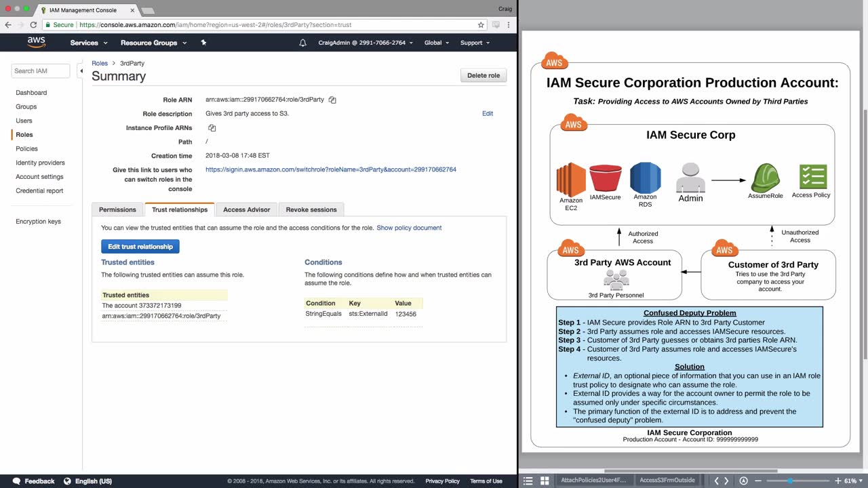Image resolution: width=868 pixels, height=488 pixels.
Task: Copy the Role ARN using copy icon
Action: (332, 100)
